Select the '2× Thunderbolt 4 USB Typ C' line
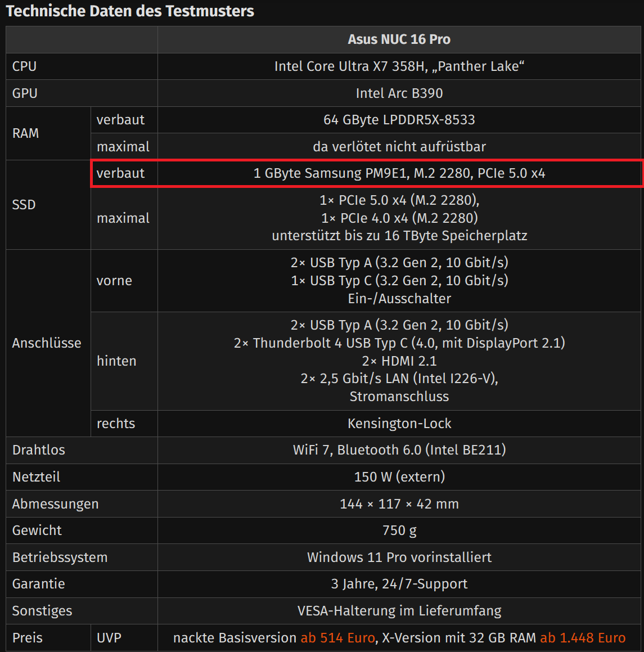644x652 pixels. (x=399, y=343)
